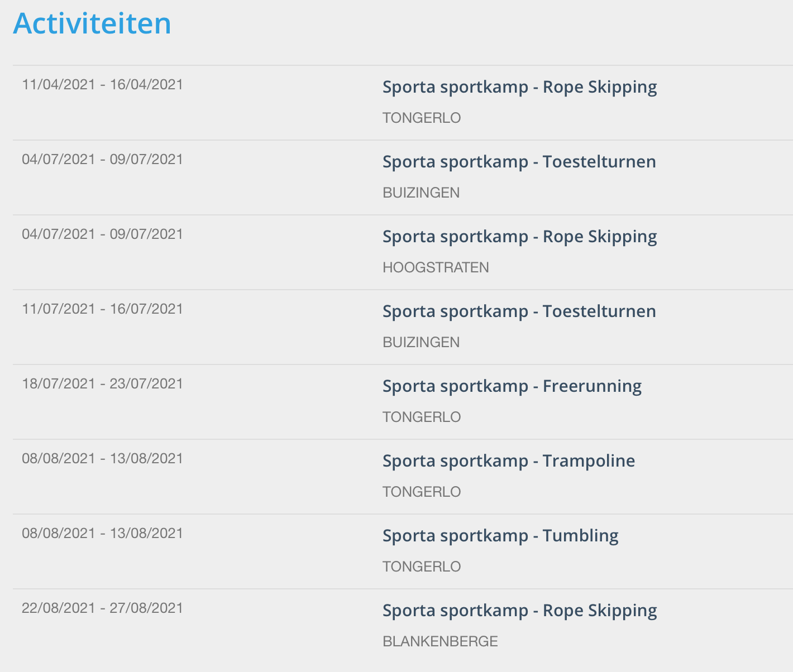793x672 pixels.
Task: Click TONGERLO under the Freerunning camp
Action: (x=422, y=417)
